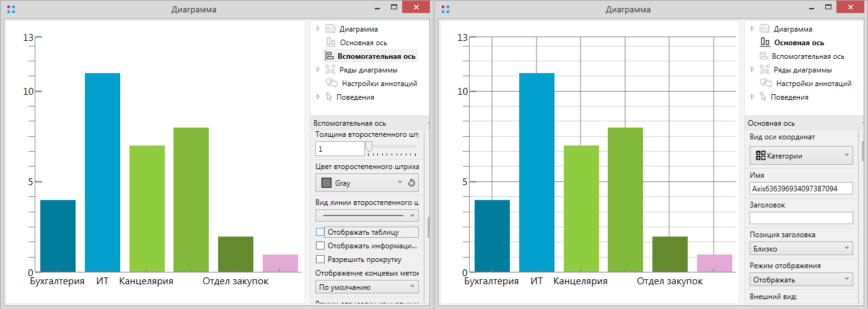The image size is (868, 309).
Task: Open the Вид оси координат Категории dropdown
Action: (801, 156)
